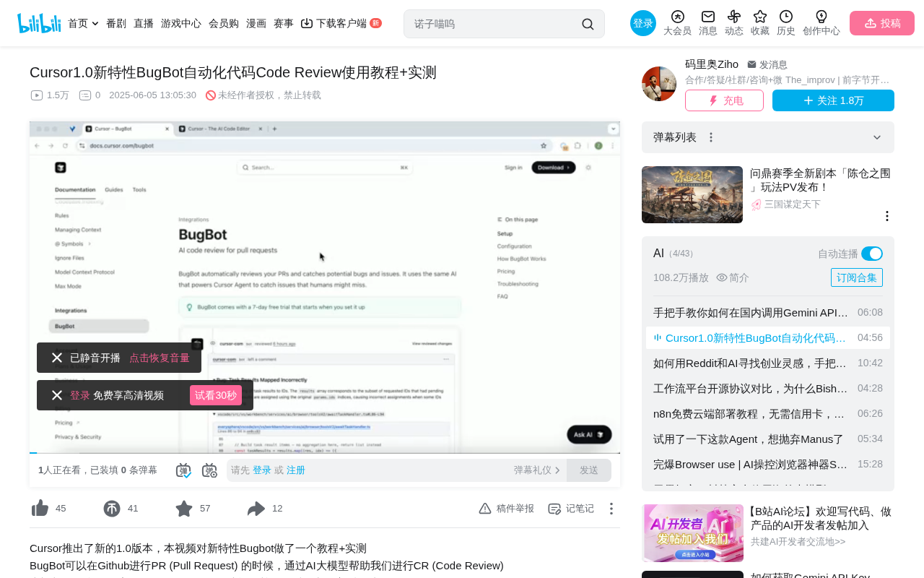924x578 pixels.
Task: Open the 赛事 nav item
Action: point(284,23)
